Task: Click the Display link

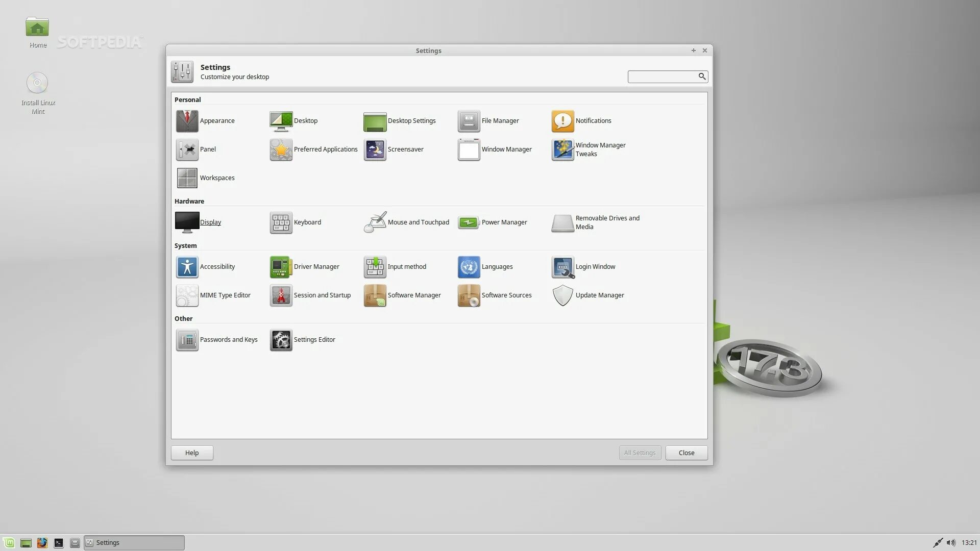Action: click(210, 222)
